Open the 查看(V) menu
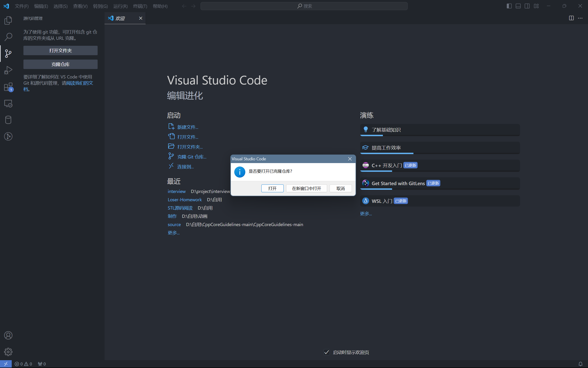This screenshot has height=368, width=588. click(x=80, y=6)
